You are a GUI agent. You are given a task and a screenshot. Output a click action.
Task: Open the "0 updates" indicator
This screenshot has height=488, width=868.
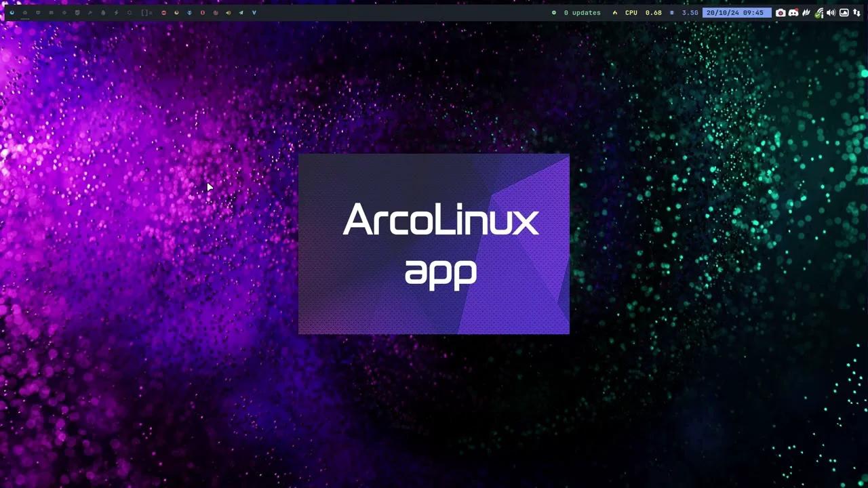click(x=582, y=13)
